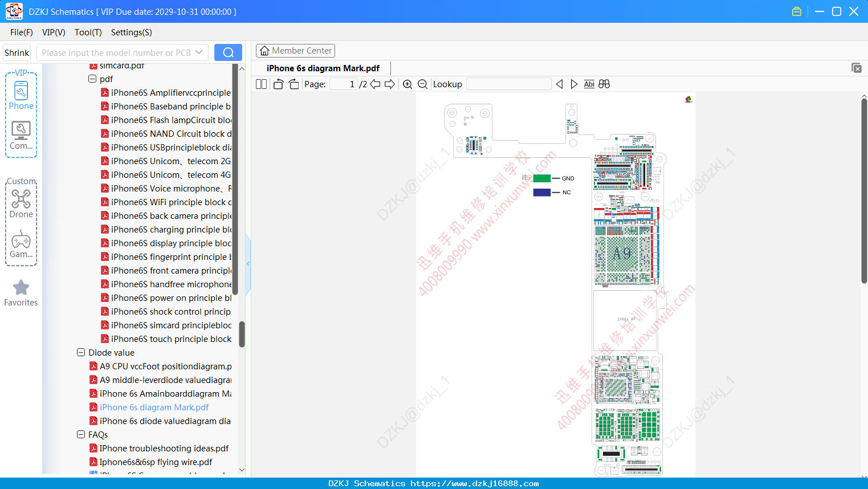The height and width of the screenshot is (489, 868).
Task: Open the Tool(T) menu
Action: tap(88, 32)
